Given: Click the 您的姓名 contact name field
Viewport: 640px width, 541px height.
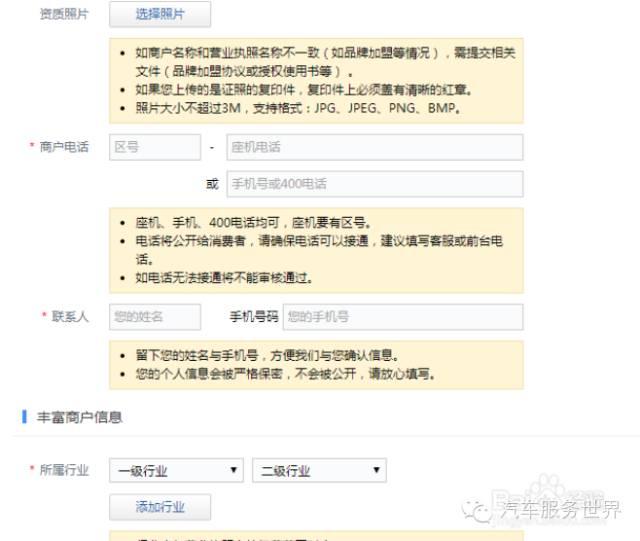Looking at the screenshot, I should [155, 316].
